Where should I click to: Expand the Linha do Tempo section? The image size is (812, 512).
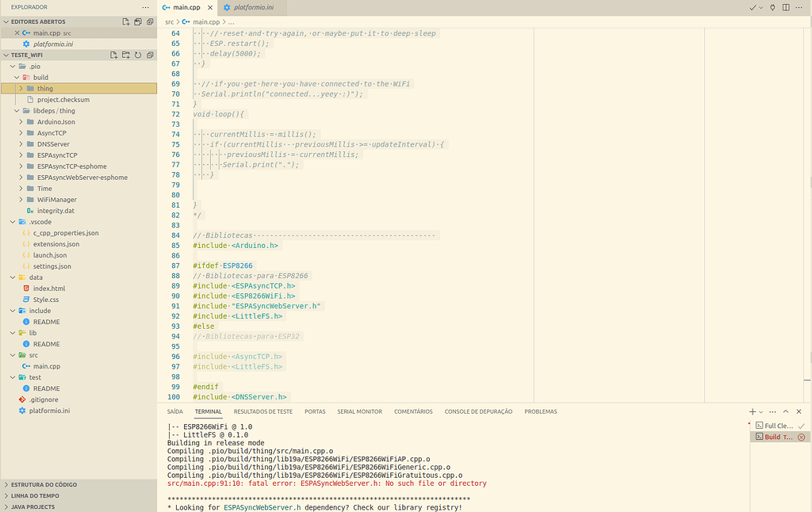[79, 496]
